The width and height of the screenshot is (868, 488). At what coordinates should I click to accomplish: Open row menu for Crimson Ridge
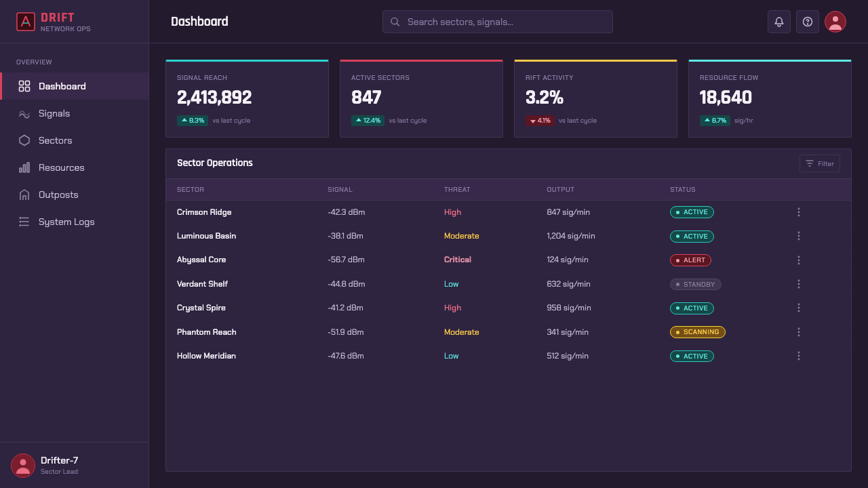pos(799,212)
